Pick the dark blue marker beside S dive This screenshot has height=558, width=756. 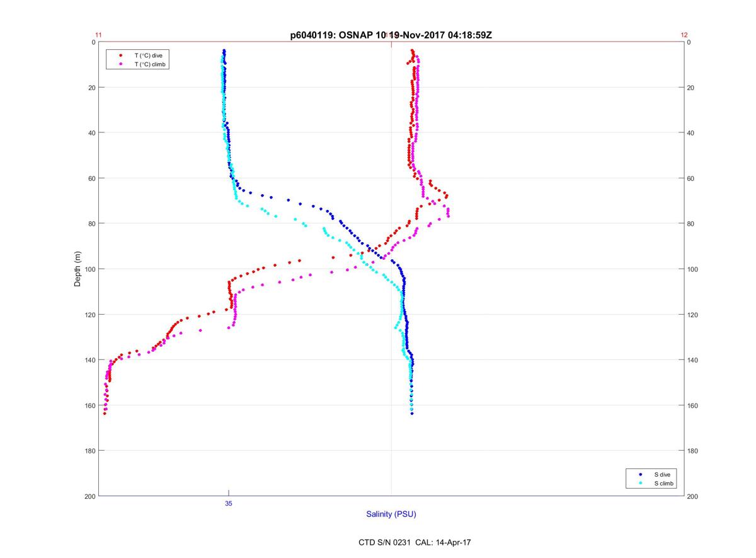tap(641, 474)
